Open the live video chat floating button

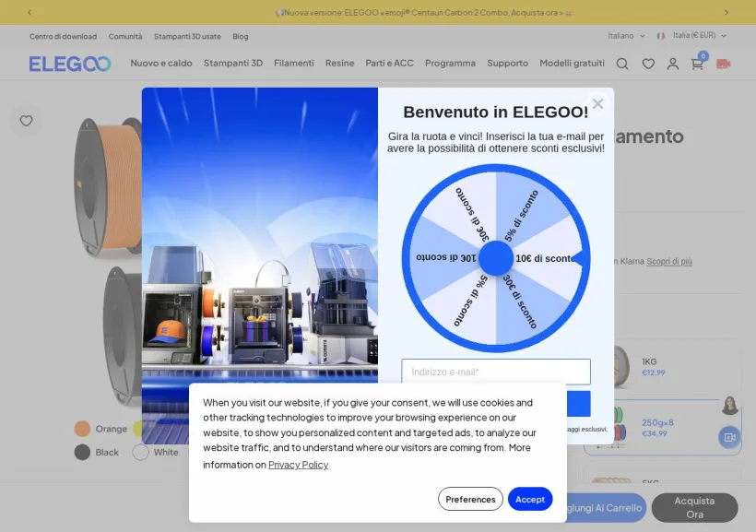tap(729, 437)
